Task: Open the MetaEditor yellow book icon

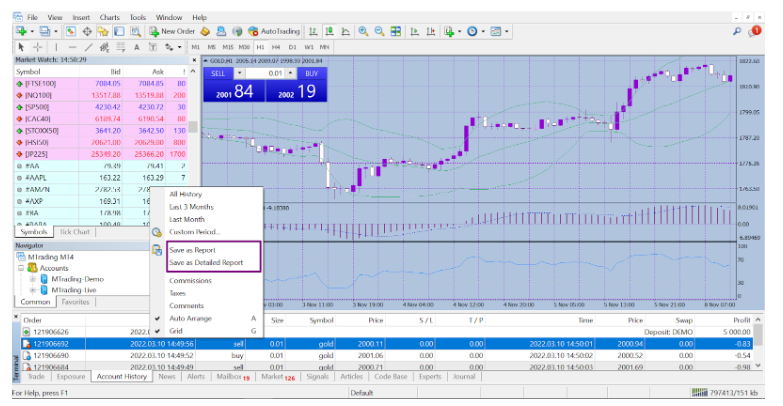Action: tap(205, 31)
